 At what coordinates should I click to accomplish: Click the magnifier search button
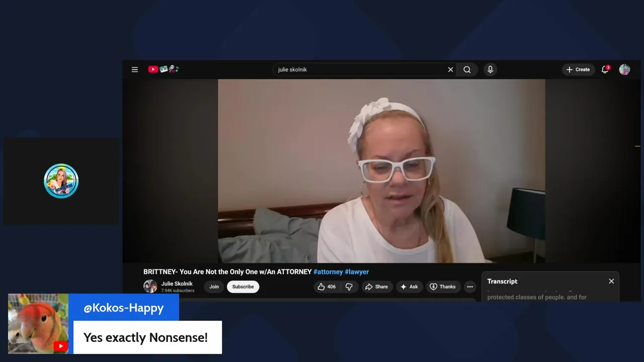(467, 70)
